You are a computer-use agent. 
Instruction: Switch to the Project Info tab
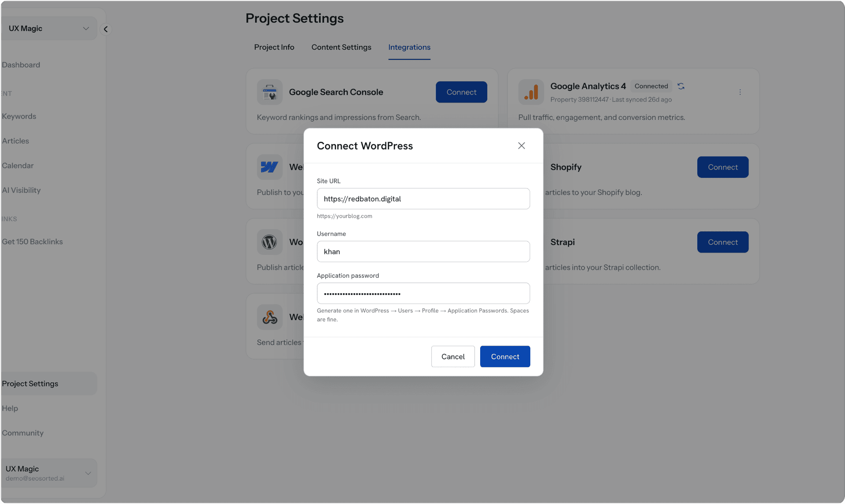click(274, 47)
